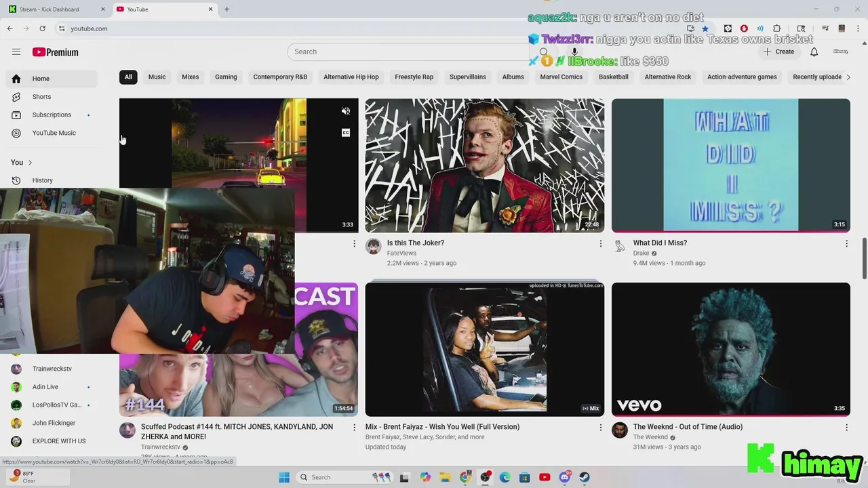Show more category chips with the right arrow
The image size is (868, 488).
tap(848, 77)
